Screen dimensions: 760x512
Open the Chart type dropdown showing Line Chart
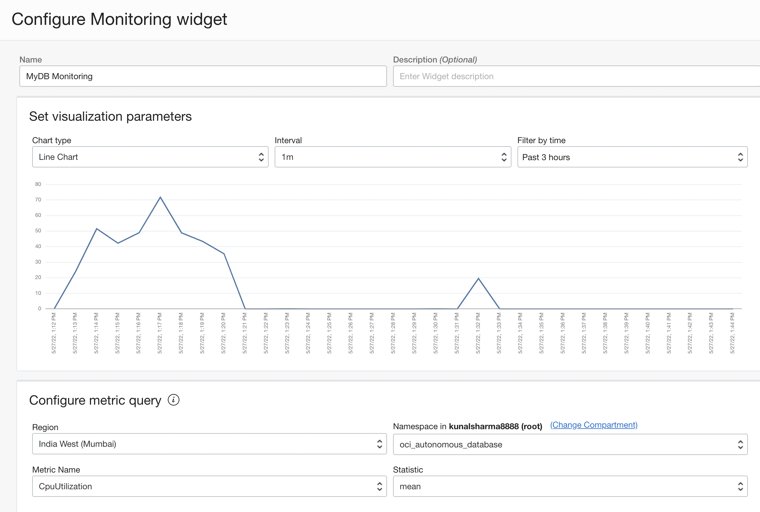click(x=149, y=157)
